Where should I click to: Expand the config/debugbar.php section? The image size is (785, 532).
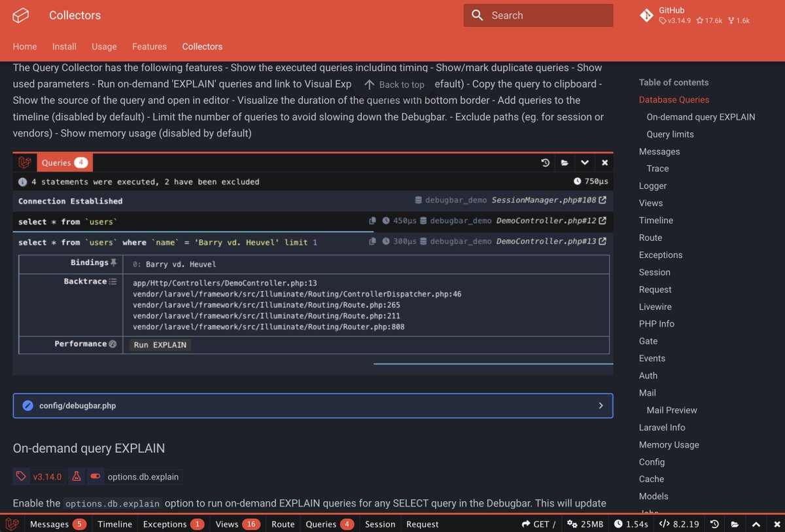(313, 406)
